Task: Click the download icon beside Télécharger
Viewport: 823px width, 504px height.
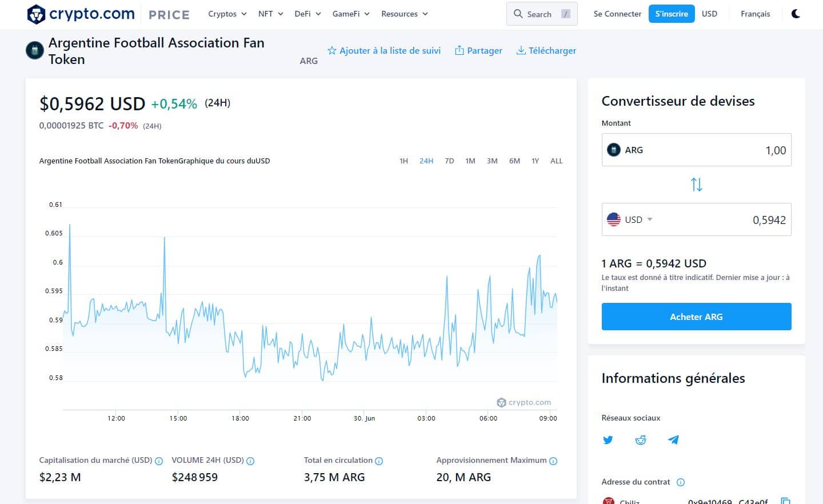Action: pyautogui.click(x=521, y=50)
